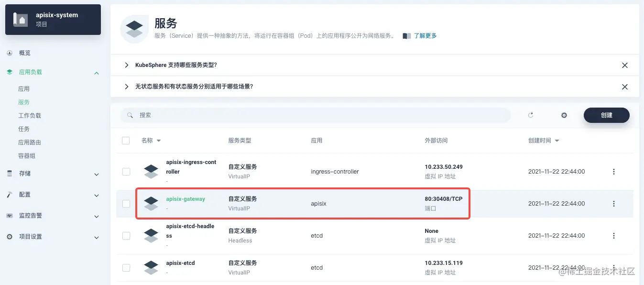Image resolution: width=644 pixels, height=285 pixels.
Task: Open more actions for apisix-gateway row
Action: coord(614,204)
